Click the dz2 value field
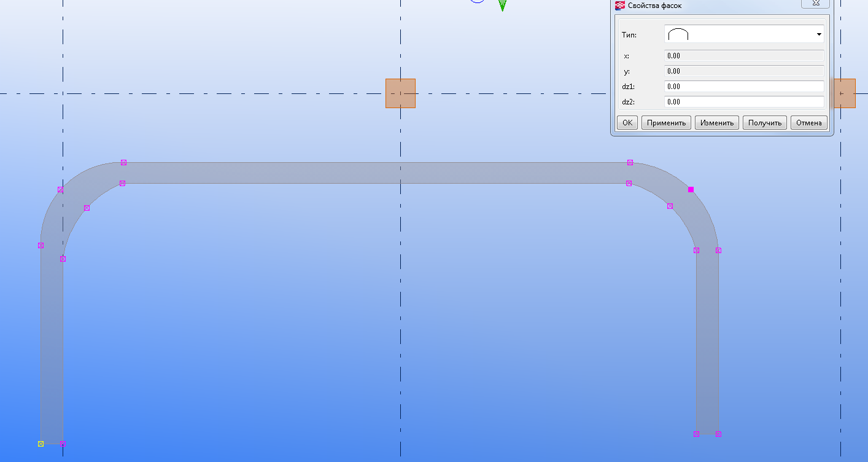868x462 pixels. click(744, 102)
